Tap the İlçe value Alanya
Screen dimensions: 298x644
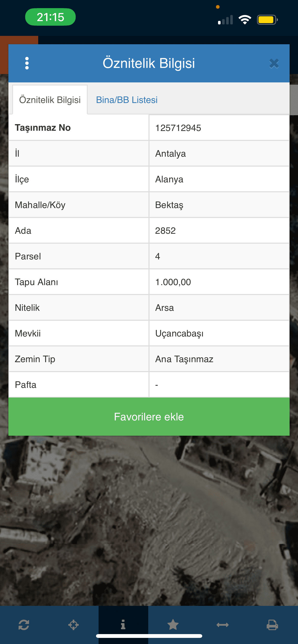(169, 179)
